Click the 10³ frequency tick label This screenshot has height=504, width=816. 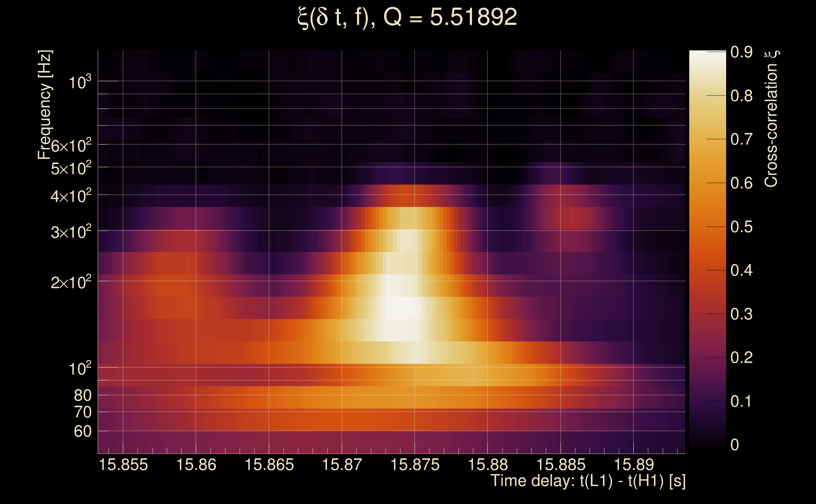tap(80, 82)
